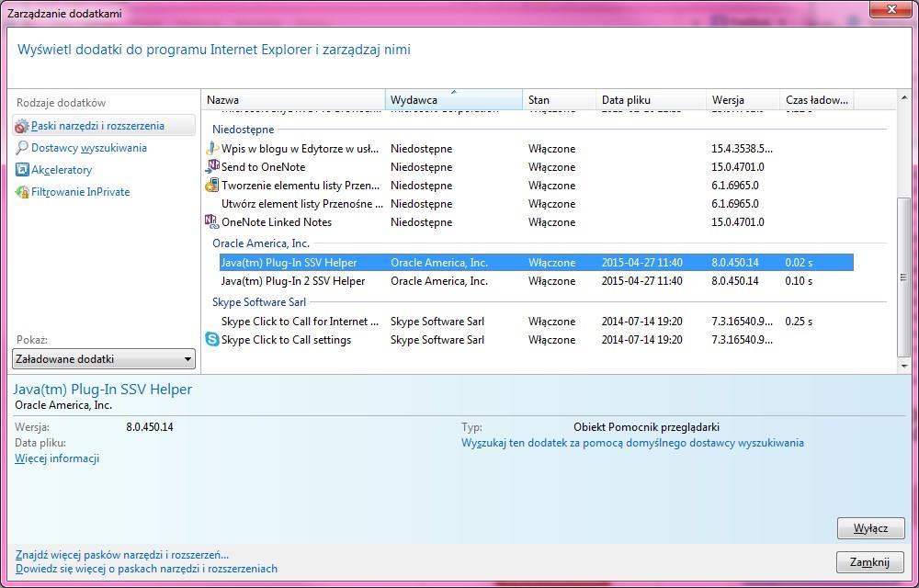This screenshot has width=919, height=588.
Task: Open Znajdź więcej pasków narzędzi i rozszerzeń link
Action: (x=122, y=554)
